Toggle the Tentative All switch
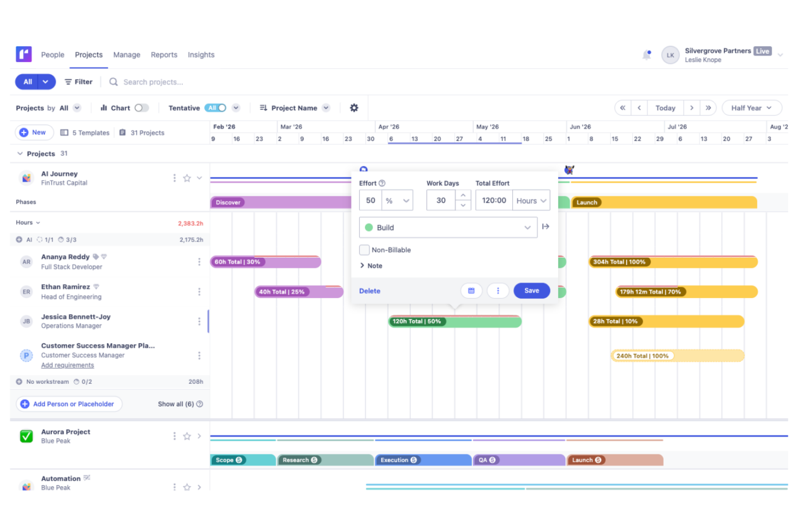Screen dimensions: 798x532 click(216, 108)
